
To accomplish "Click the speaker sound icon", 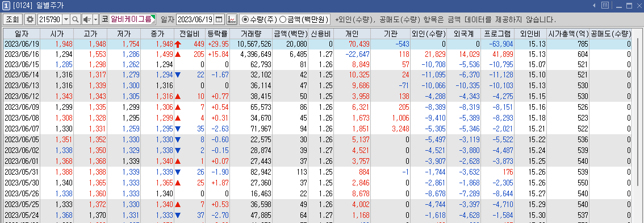I will click(x=87, y=19).
